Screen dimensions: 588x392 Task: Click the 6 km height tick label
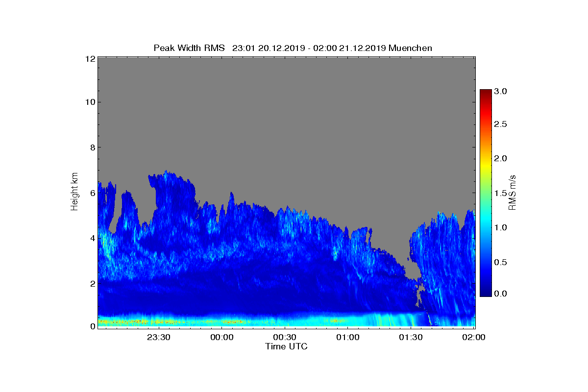[92, 193]
